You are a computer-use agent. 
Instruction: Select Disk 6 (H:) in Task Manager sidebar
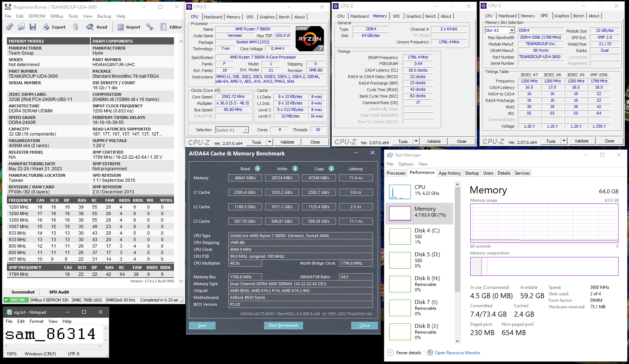(x=420, y=284)
